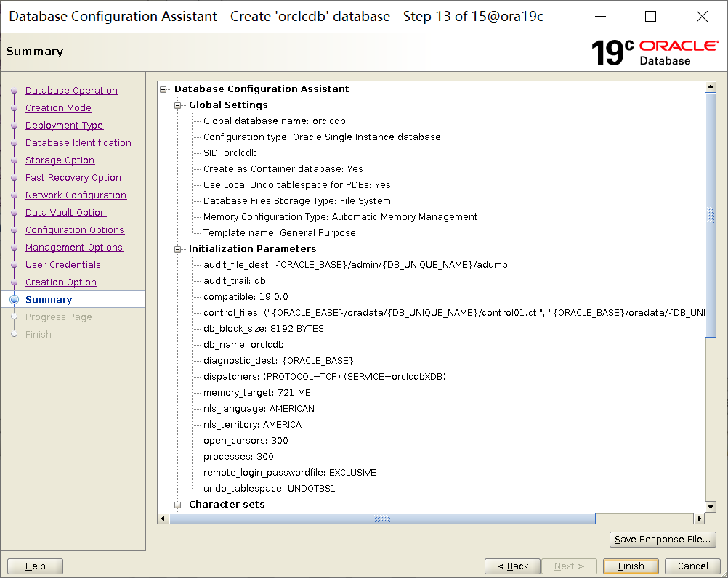
Task: Collapse the Database Configuration Assistant root node
Action: coord(163,89)
